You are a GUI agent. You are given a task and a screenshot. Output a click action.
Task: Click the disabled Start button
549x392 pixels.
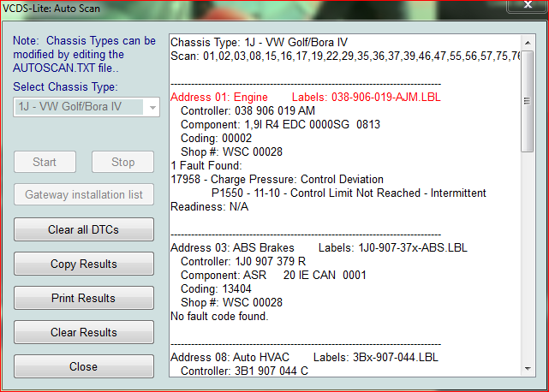pyautogui.click(x=45, y=162)
